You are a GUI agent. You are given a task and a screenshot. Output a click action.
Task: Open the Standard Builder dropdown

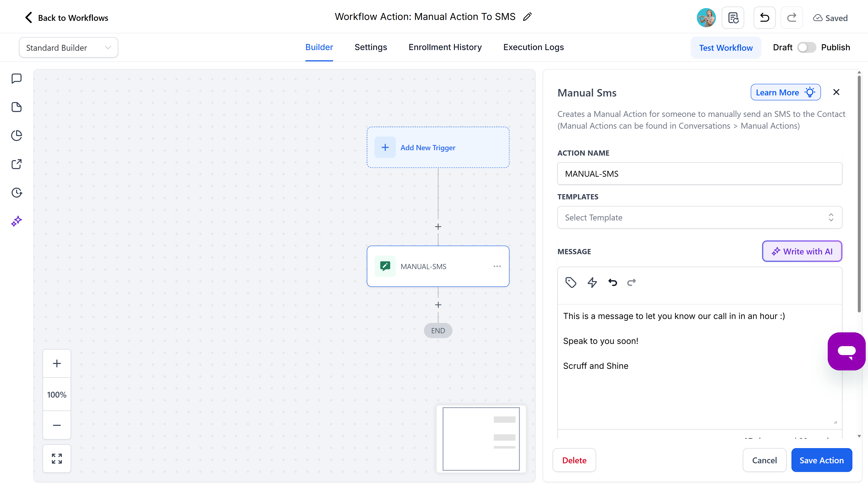68,47
